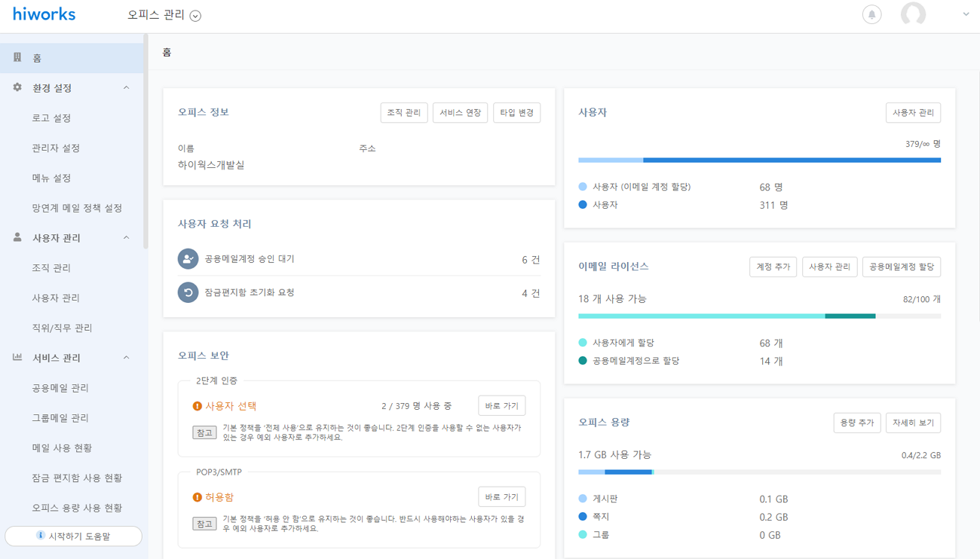980x559 pixels.
Task: Open the 오피스 관리 dropdown arrow
Action: pyautogui.click(x=195, y=16)
